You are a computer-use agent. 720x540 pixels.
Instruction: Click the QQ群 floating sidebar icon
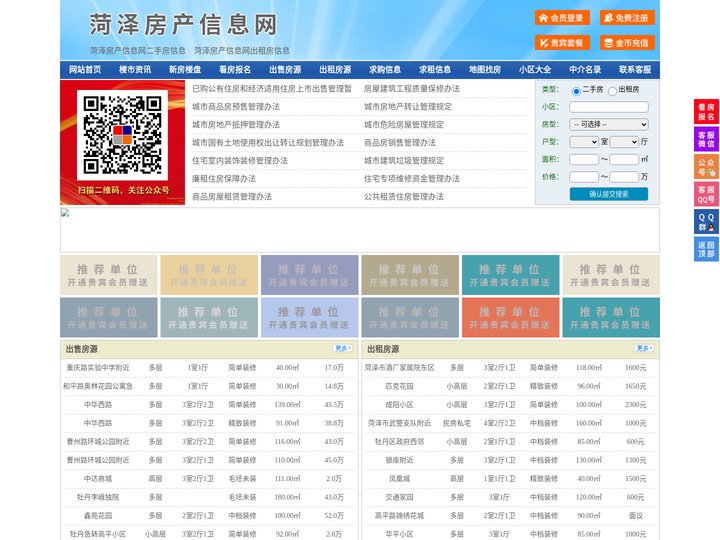pos(706,222)
